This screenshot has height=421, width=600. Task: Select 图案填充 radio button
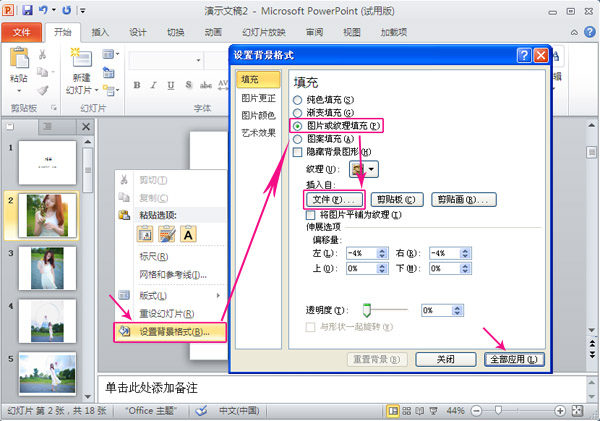click(297, 139)
